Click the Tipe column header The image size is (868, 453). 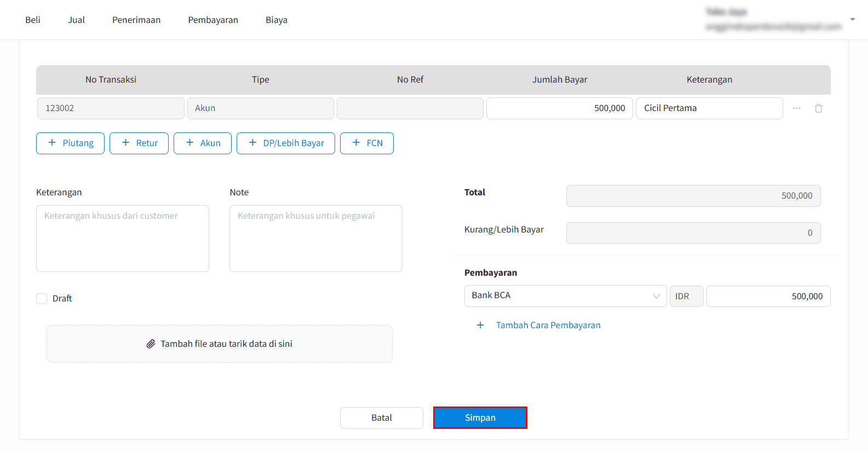click(261, 80)
